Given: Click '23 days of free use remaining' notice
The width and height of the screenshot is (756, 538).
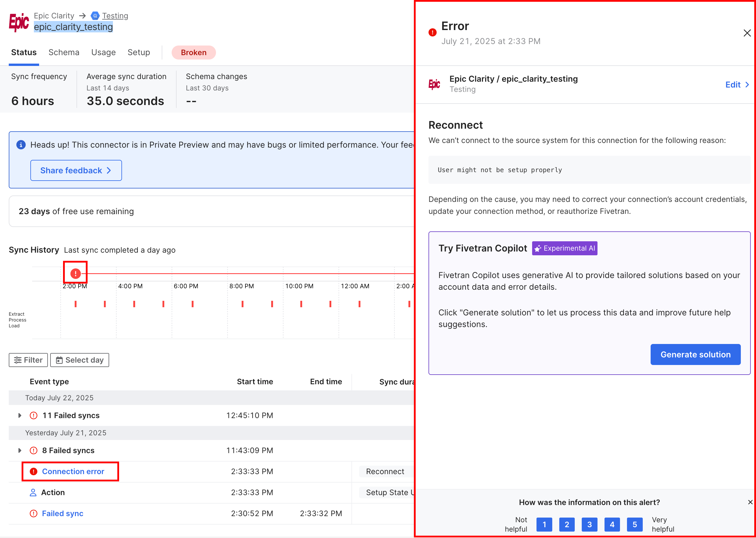Looking at the screenshot, I should coord(76,211).
